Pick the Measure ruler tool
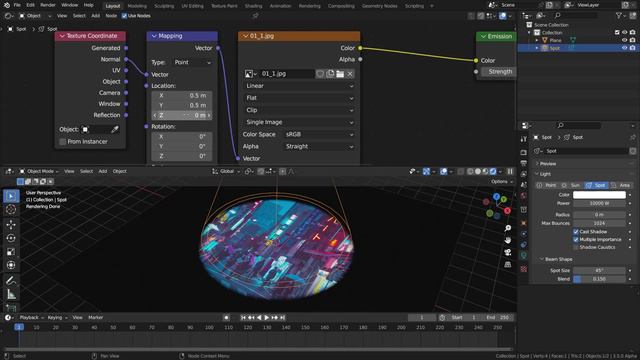 tap(11, 294)
